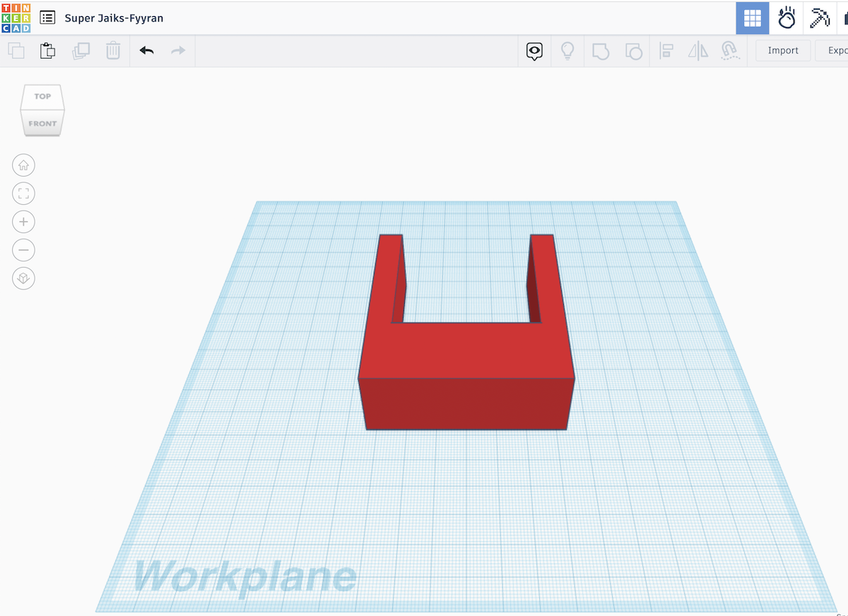The image size is (848, 616).
Task: Click TOP on the view cube
Action: pos(42,95)
